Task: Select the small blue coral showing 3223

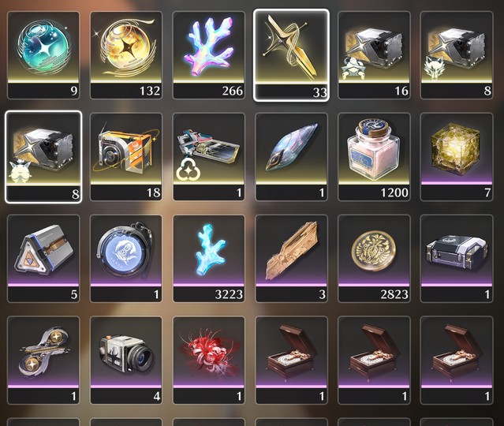Action: [208, 259]
